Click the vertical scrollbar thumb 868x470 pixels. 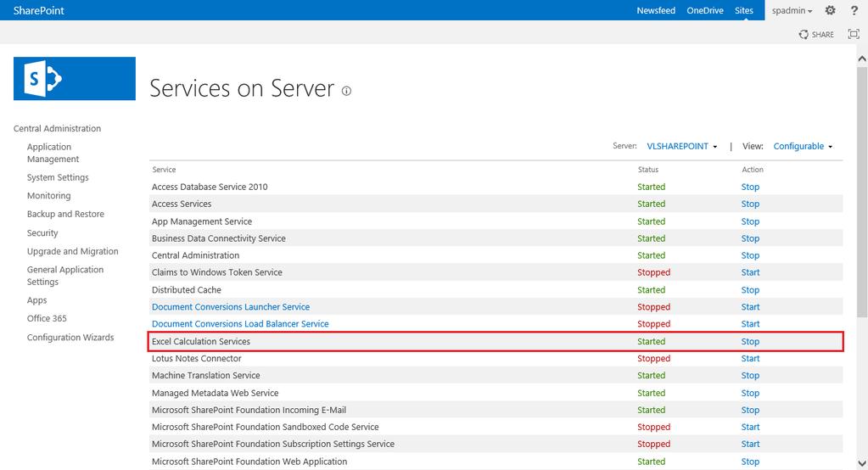862,192
